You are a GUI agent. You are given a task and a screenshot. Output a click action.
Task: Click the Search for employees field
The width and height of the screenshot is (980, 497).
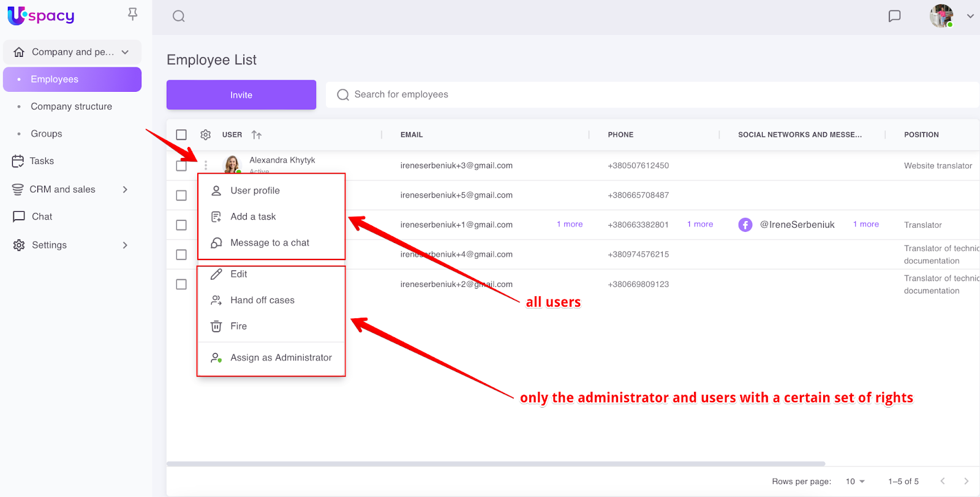[649, 94]
